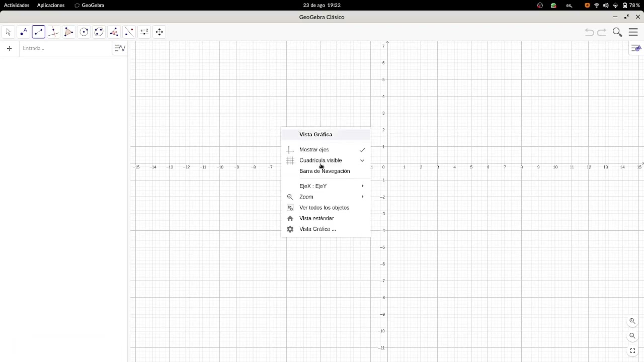644x362 pixels.
Task: Open the es keyboard layout indicator
Action: pyautogui.click(x=570, y=6)
